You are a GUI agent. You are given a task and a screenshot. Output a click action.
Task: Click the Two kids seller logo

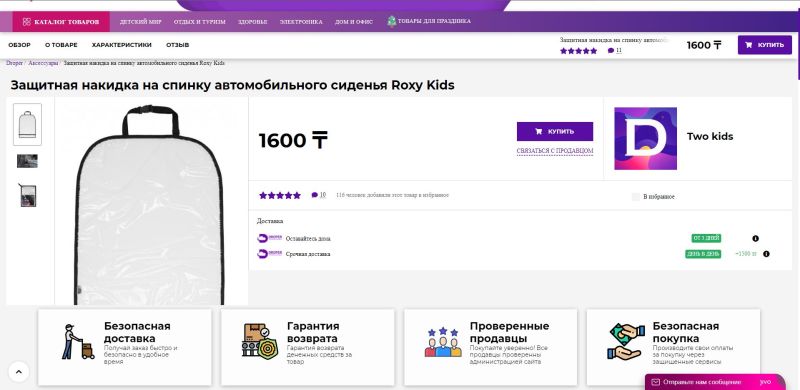tap(645, 138)
